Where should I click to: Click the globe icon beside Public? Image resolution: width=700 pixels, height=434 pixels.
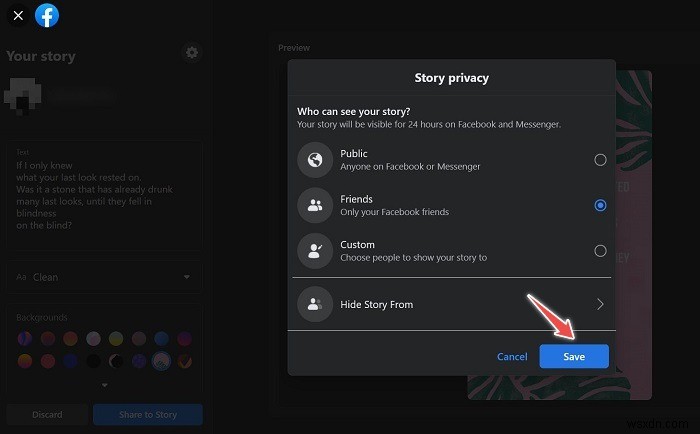tap(315, 160)
